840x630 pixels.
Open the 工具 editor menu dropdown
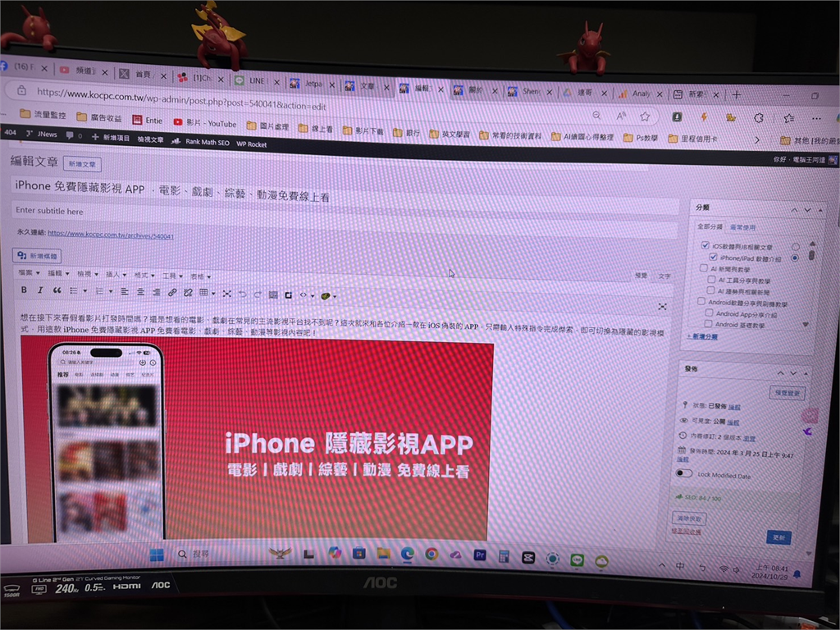pos(172,276)
